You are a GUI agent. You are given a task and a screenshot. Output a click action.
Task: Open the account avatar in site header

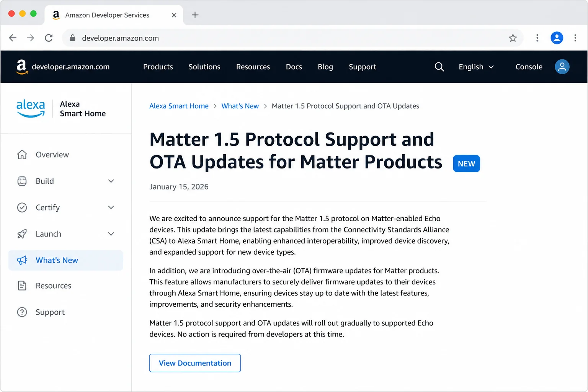[562, 67]
